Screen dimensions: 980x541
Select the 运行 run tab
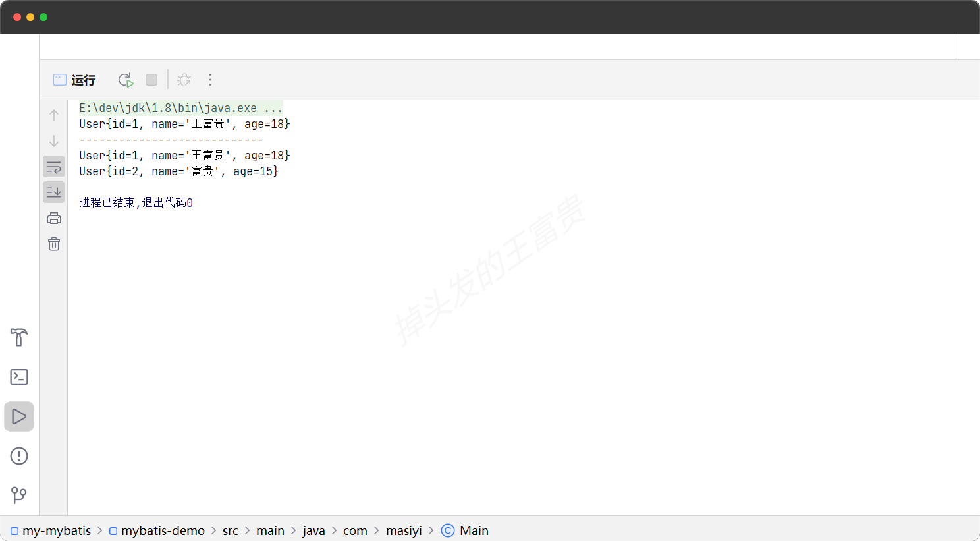74,80
